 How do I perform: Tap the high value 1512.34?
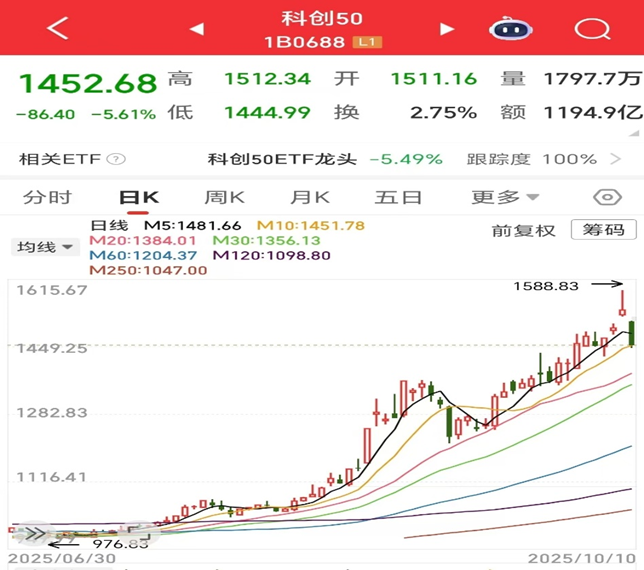coord(267,79)
